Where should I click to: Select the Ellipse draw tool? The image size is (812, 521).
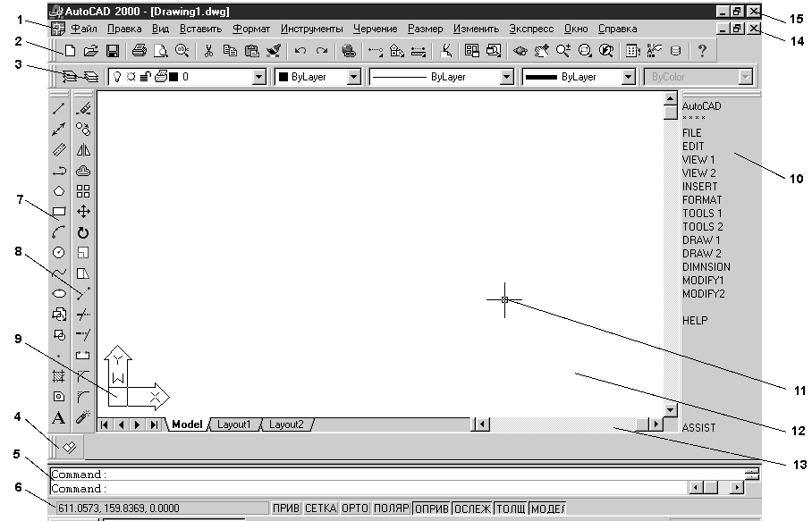(x=58, y=293)
